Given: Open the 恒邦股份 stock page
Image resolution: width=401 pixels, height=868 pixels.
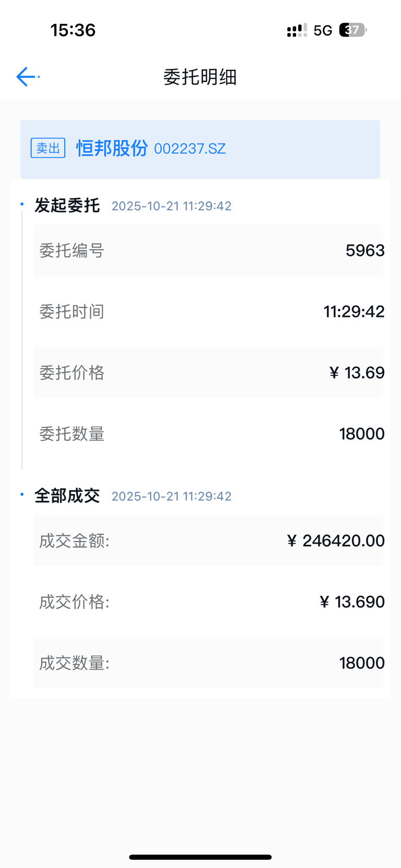Looking at the screenshot, I should point(112,148).
